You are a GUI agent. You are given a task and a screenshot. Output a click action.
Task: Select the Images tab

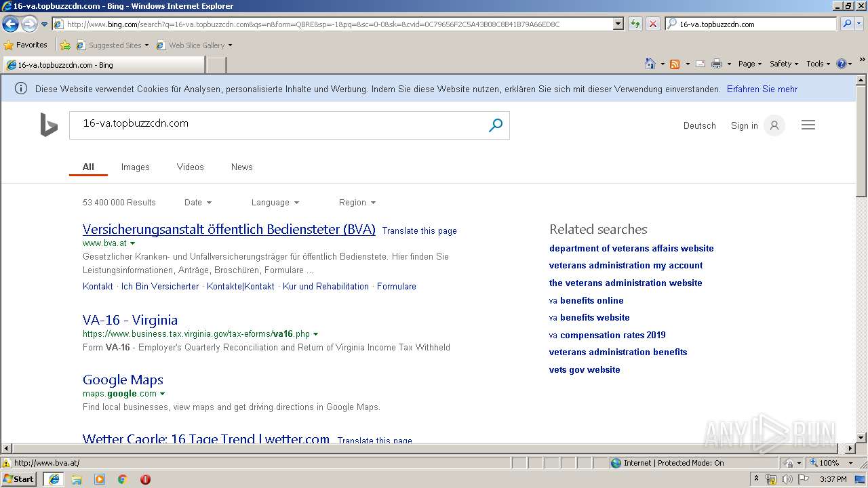[x=135, y=167]
